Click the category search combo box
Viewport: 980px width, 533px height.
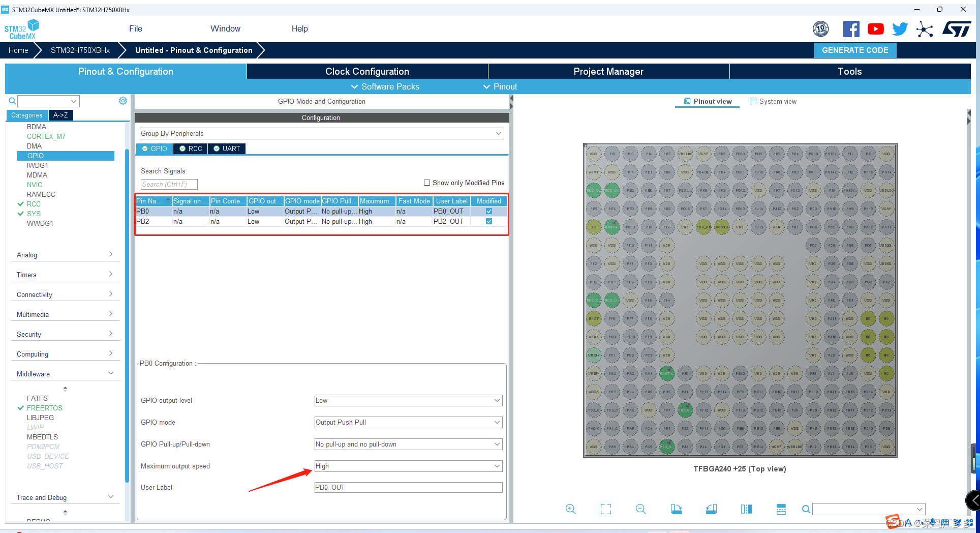click(48, 101)
